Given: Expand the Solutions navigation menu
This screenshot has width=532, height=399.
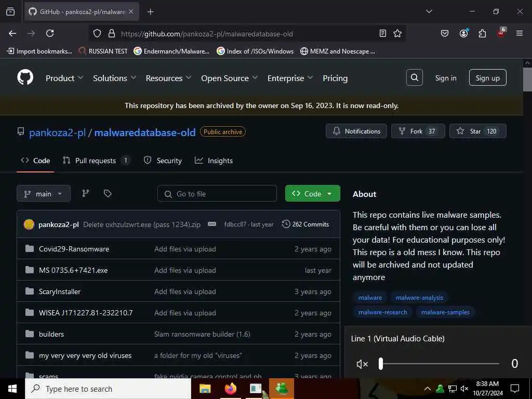Looking at the screenshot, I should click(115, 78).
